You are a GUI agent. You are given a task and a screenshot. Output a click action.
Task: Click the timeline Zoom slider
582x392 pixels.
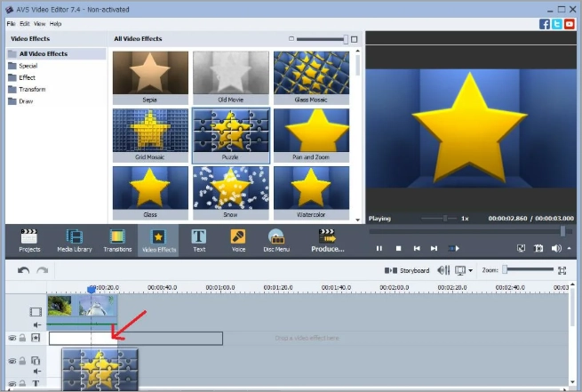coord(528,269)
